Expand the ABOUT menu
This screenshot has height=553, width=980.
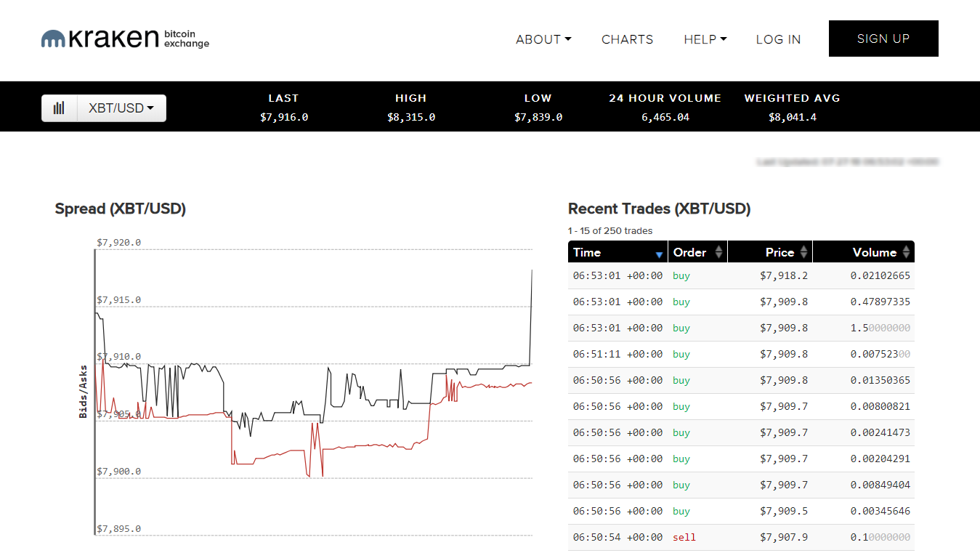[543, 39]
